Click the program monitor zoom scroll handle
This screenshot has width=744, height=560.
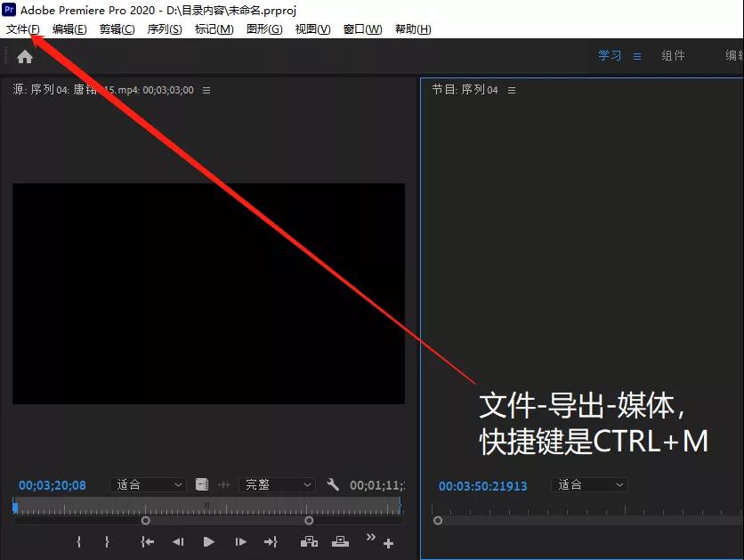[438, 521]
